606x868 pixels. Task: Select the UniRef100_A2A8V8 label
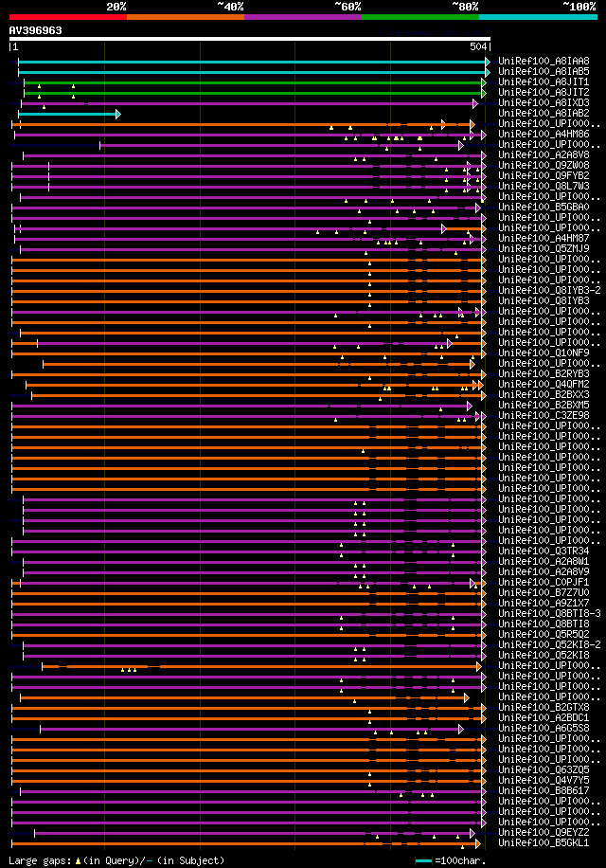click(544, 155)
